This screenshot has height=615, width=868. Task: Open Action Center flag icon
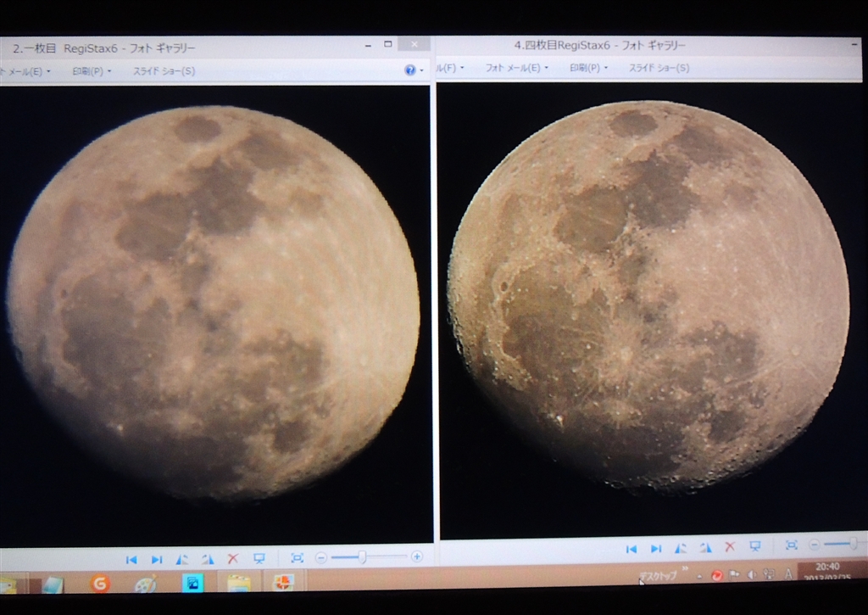click(734, 574)
